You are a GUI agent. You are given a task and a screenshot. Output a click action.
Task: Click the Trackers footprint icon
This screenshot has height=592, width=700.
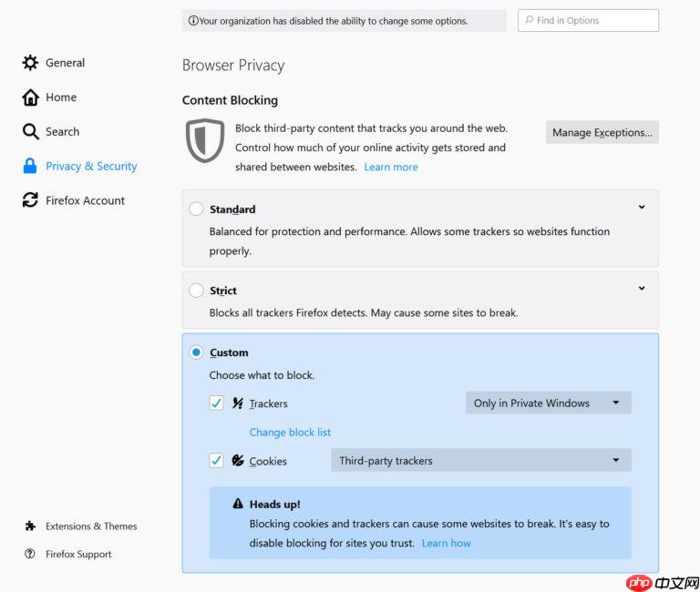tap(238, 403)
